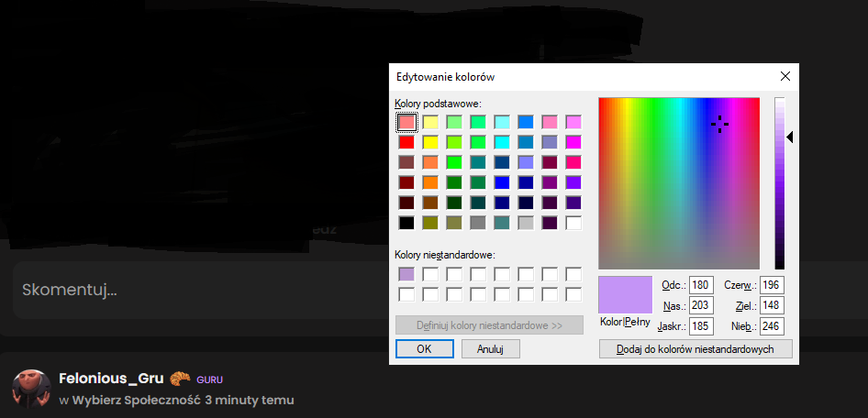Click the Nieb. blue value field
Image resolution: width=868 pixels, height=418 pixels.
pos(772,325)
